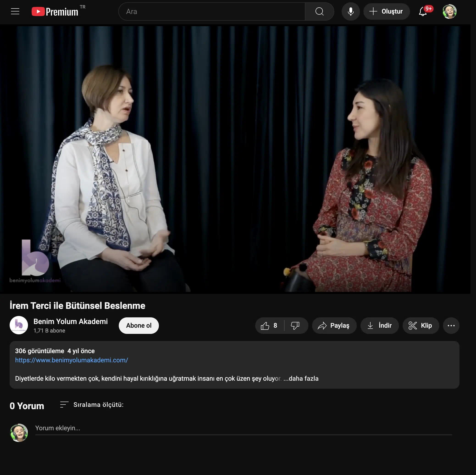Click the video player to pause
The image size is (476, 475).
pos(235,159)
